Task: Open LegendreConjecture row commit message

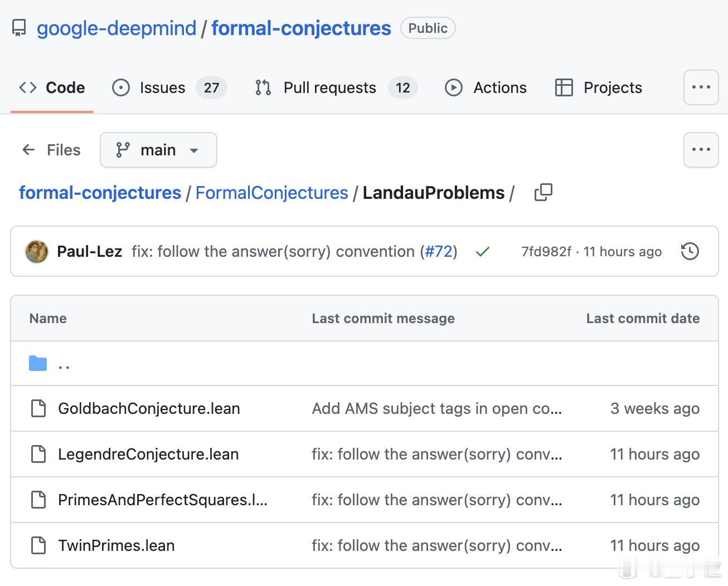Action: (437, 454)
